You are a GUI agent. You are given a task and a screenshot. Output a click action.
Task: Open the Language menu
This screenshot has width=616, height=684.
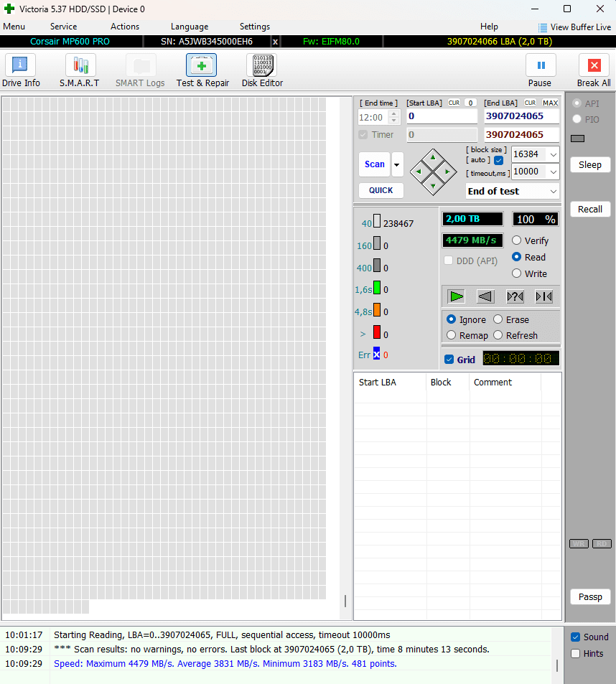coord(190,27)
